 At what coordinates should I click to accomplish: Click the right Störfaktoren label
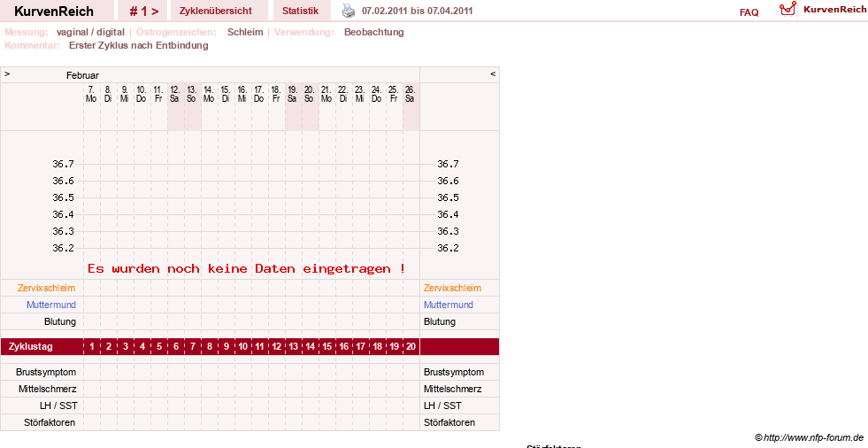click(x=449, y=422)
